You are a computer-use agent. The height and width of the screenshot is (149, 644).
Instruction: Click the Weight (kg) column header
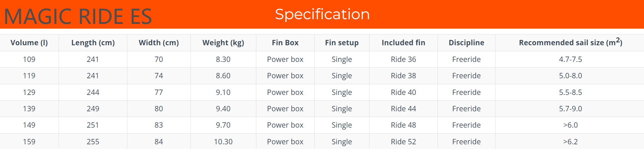click(223, 43)
